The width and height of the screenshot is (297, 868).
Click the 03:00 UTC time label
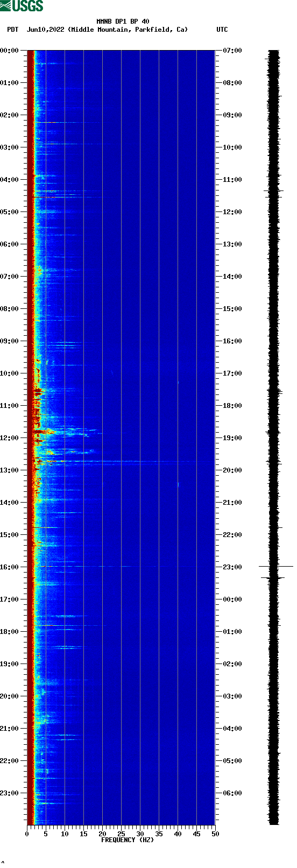click(232, 696)
